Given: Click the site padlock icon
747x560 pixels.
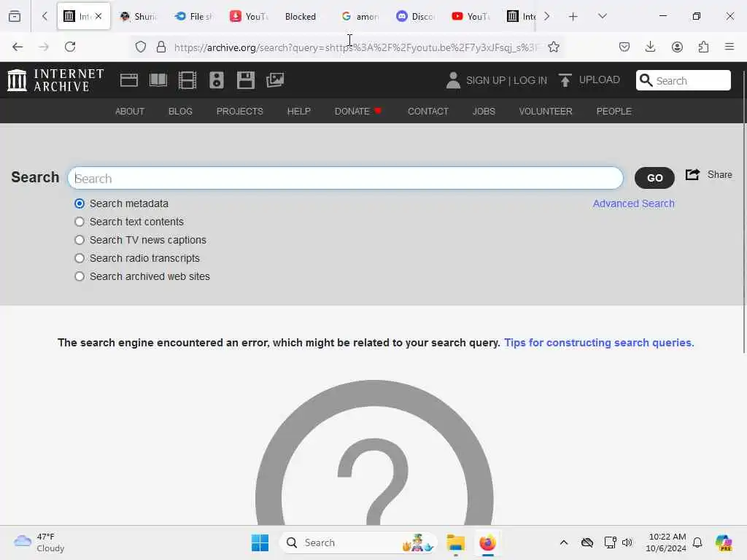Looking at the screenshot, I should (161, 47).
